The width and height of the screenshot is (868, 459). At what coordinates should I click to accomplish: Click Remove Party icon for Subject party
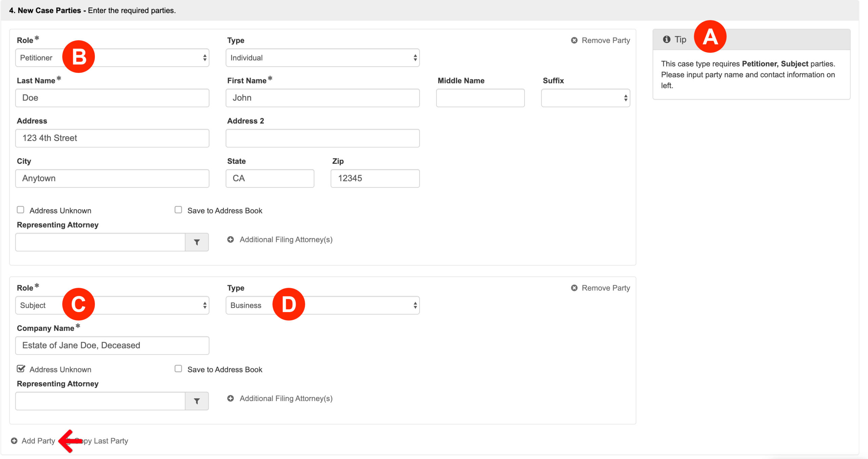[x=574, y=288]
